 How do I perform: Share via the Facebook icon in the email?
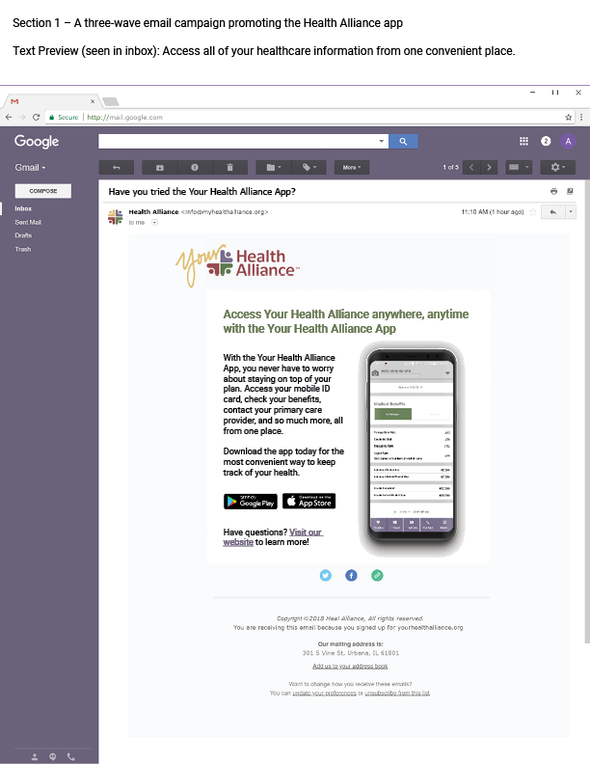click(x=351, y=575)
